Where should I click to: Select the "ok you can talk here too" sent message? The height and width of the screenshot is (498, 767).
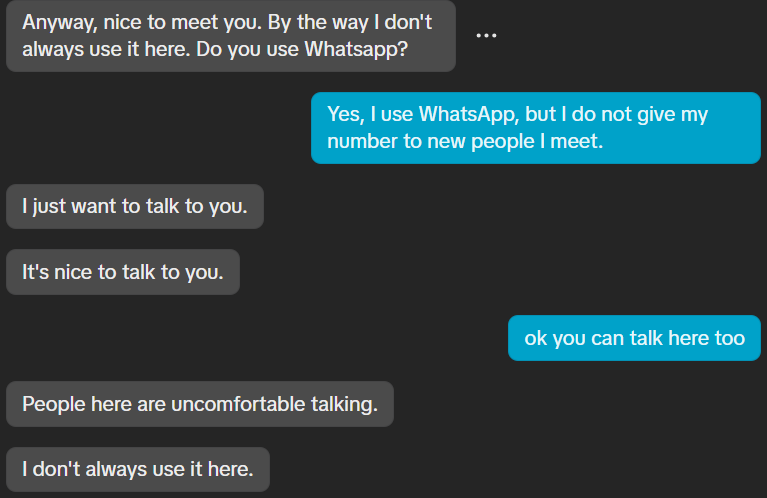click(x=634, y=338)
